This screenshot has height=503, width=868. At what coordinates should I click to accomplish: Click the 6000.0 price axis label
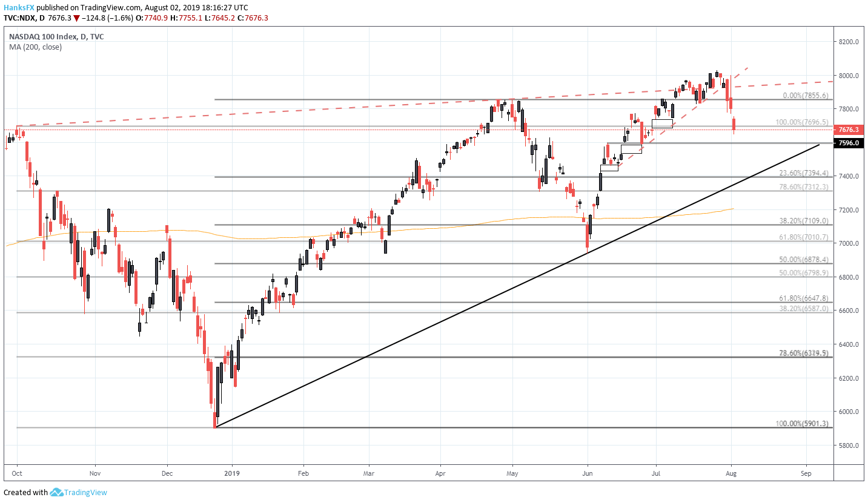pyautogui.click(x=849, y=412)
